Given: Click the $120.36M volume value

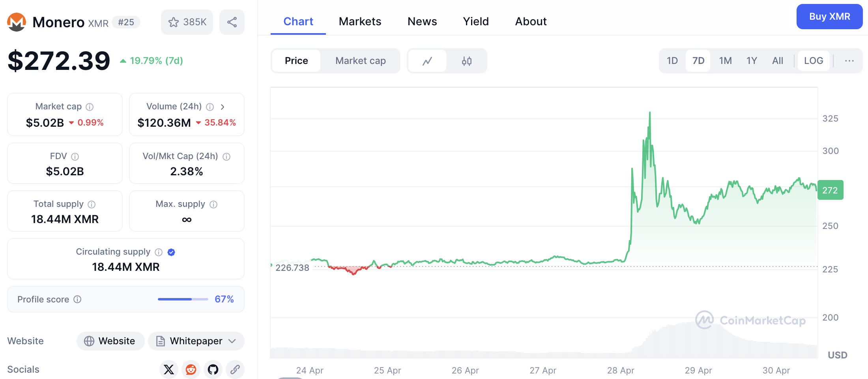Looking at the screenshot, I should pyautogui.click(x=164, y=123).
